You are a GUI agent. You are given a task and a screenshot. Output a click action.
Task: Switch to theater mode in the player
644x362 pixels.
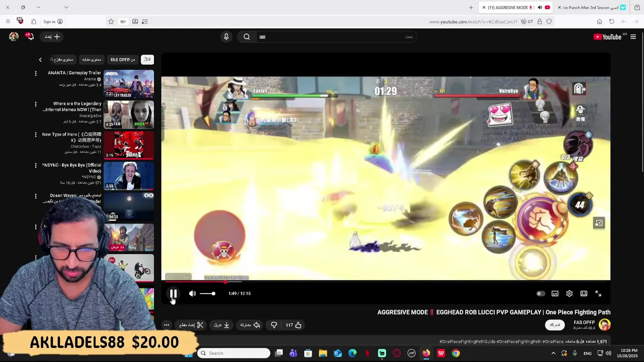click(x=584, y=294)
